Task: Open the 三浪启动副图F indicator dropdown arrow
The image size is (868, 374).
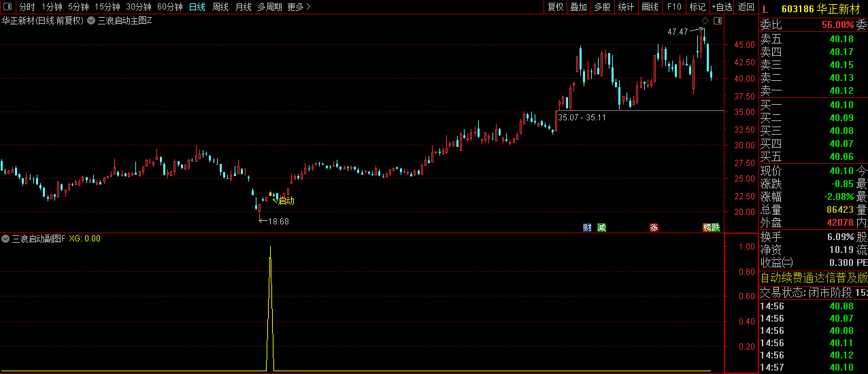Action: (x=5, y=239)
